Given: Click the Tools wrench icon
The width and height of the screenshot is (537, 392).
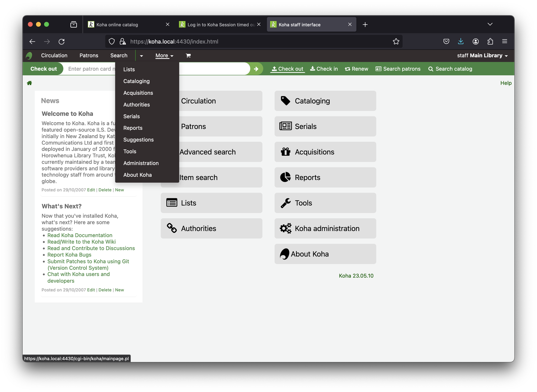Looking at the screenshot, I should pyautogui.click(x=285, y=203).
